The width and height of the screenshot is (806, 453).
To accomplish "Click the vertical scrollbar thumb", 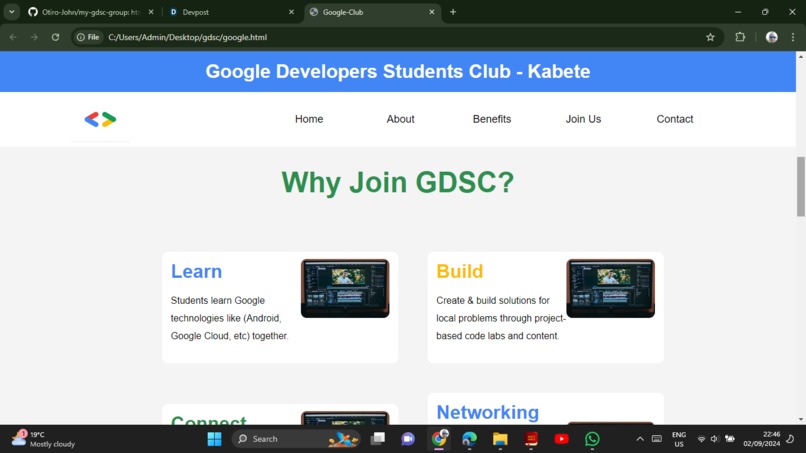I will (x=801, y=186).
